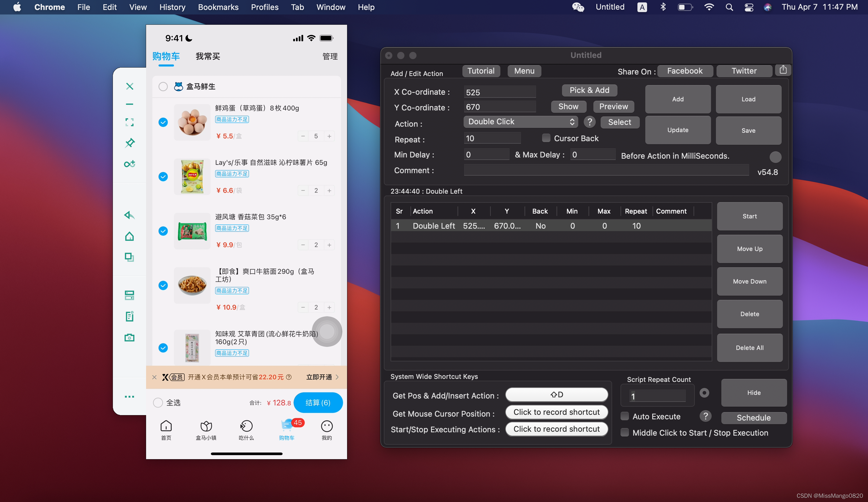
Task: Click the home icon in emulator sidebar
Action: pyautogui.click(x=129, y=237)
